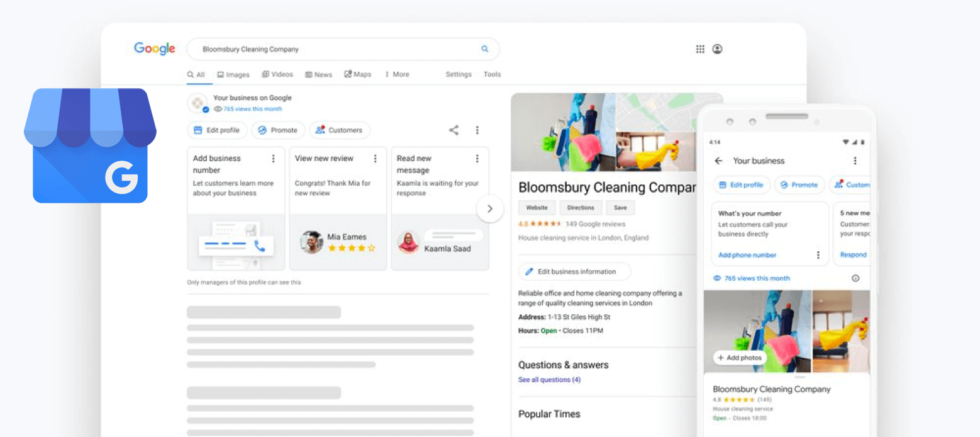Click desktop Edit profile button

217,130
